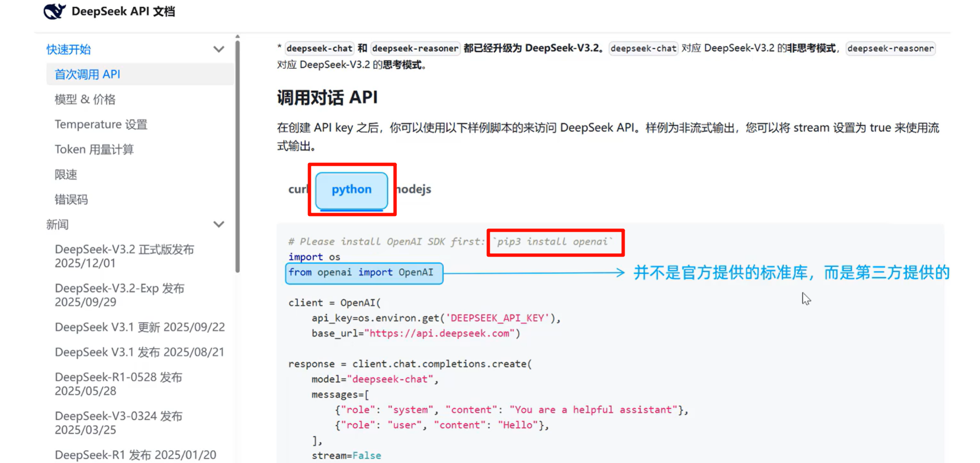The height and width of the screenshot is (463, 980).
Task: Click the first deepseek-chat inline code tag
Action: coord(319,48)
